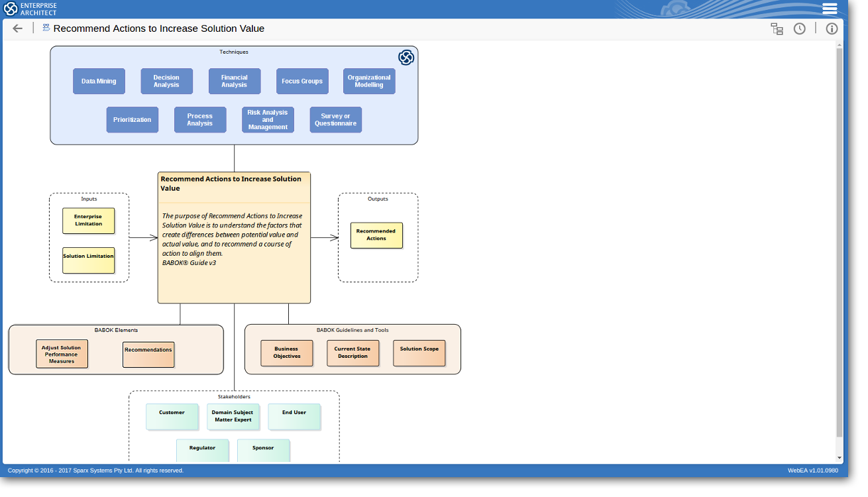Click the Enterprise Architect logo

point(30,9)
